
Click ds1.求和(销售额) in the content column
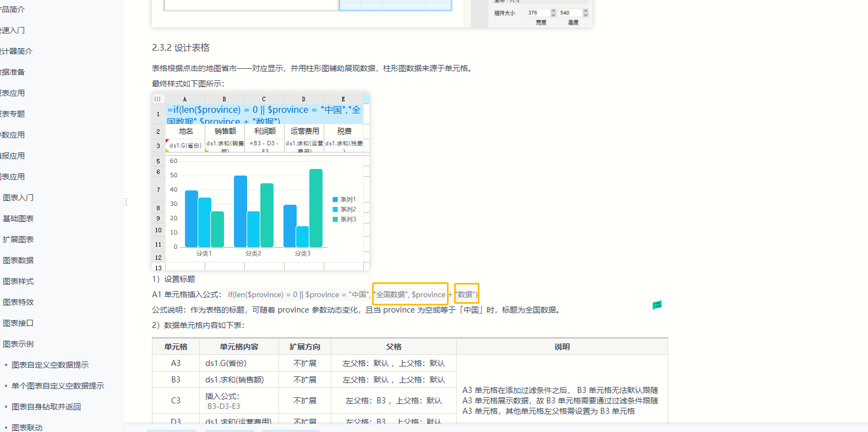tap(234, 380)
